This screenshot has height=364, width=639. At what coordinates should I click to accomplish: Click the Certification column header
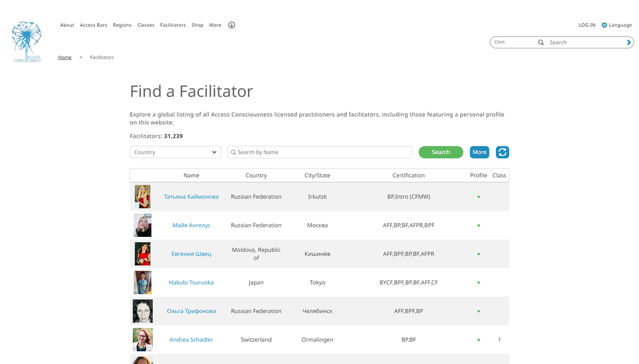408,176
